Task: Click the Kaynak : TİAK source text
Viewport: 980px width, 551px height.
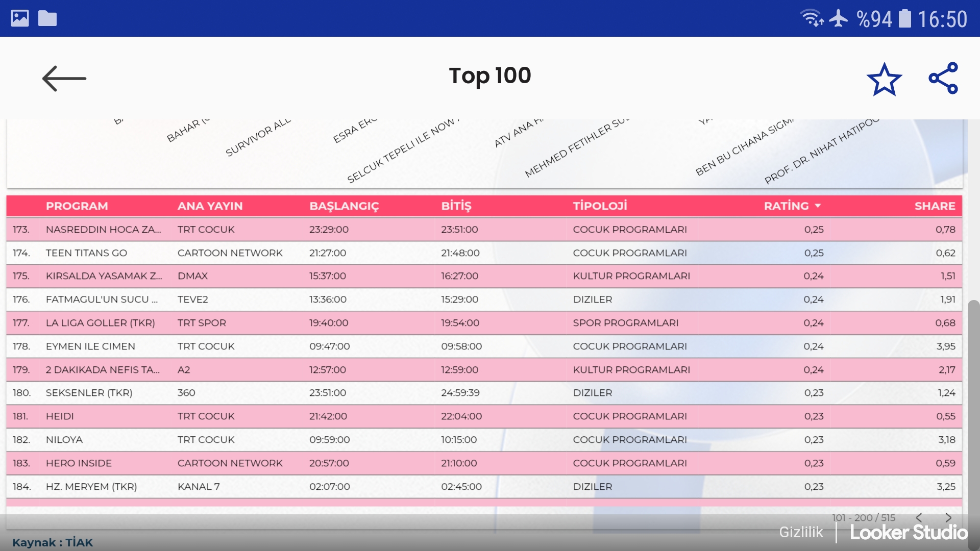Action: (53, 542)
